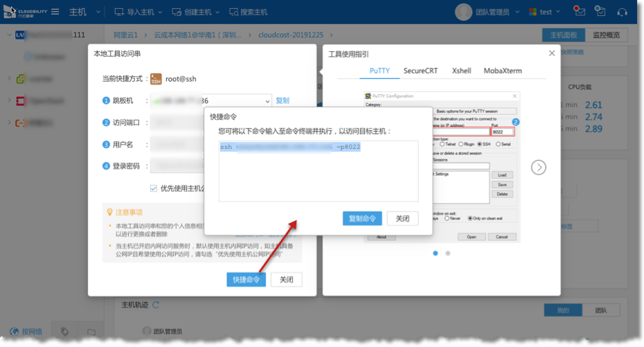Go to next guide slide arrow
The image size is (644, 347).
coord(539,167)
